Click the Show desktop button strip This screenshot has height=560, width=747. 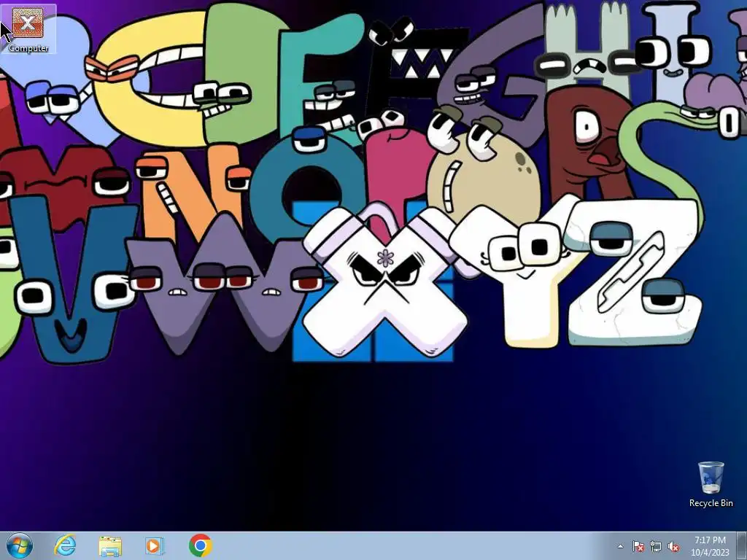742,546
